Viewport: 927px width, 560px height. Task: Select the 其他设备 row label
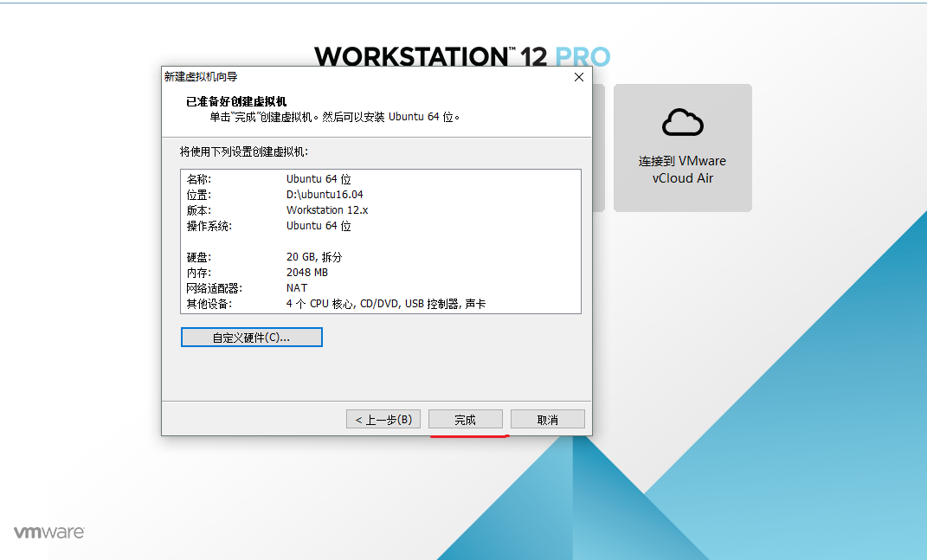[209, 304]
